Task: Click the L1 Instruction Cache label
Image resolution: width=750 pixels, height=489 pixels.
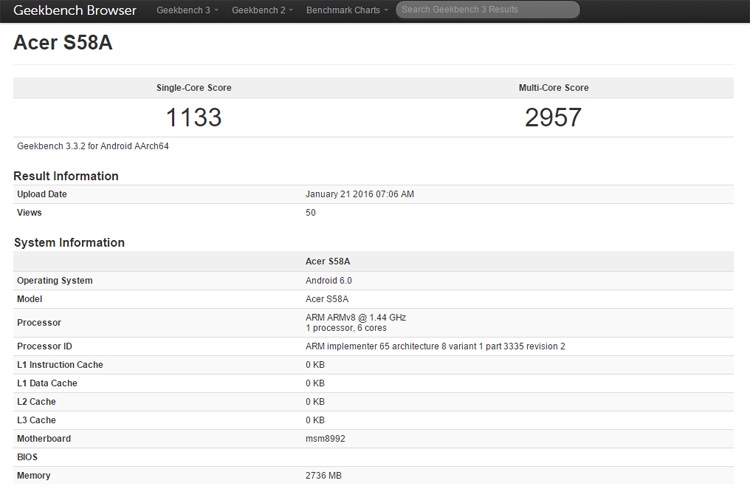Action: (x=60, y=365)
